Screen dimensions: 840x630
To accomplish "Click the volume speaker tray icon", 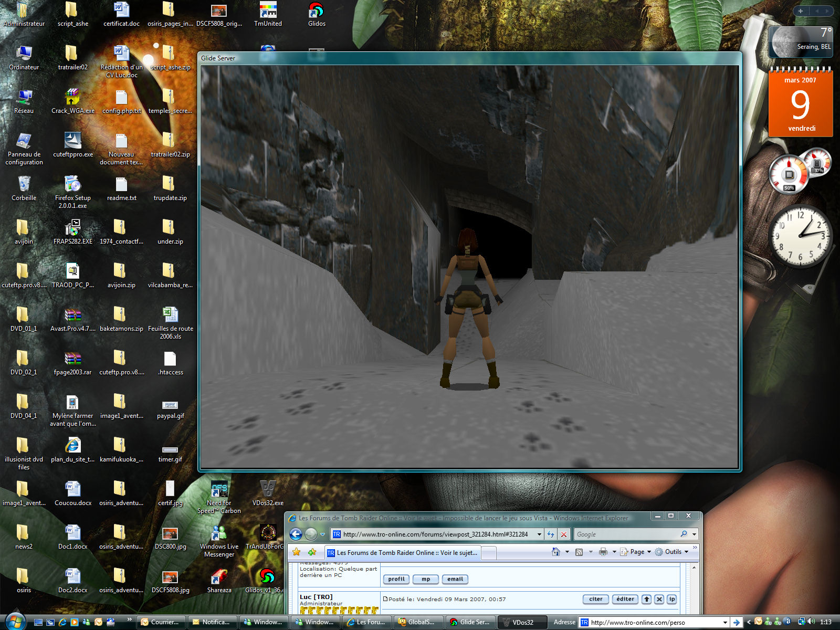I will coord(811,622).
